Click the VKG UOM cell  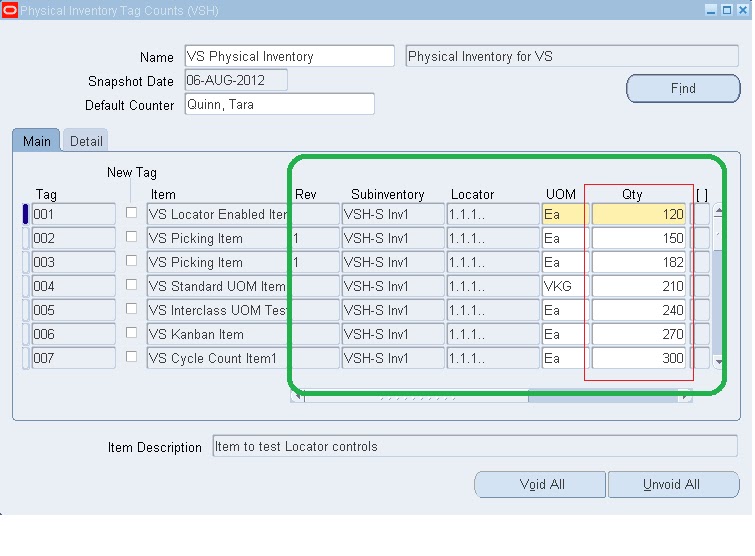coord(565,286)
